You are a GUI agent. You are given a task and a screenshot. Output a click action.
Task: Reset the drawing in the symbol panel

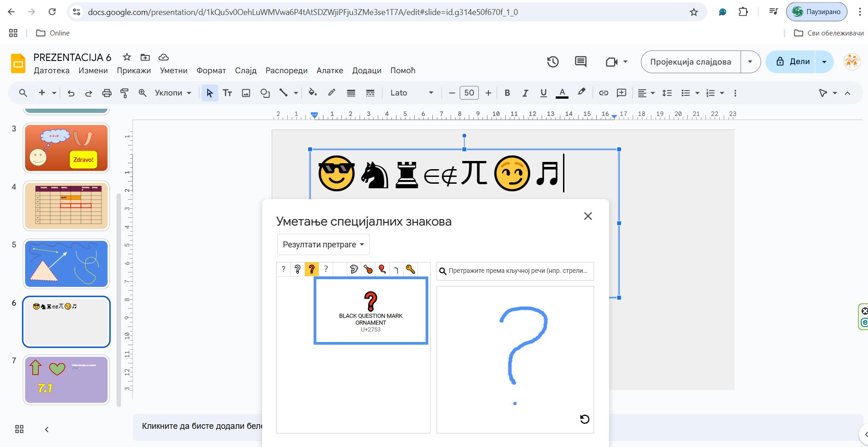pyautogui.click(x=584, y=419)
